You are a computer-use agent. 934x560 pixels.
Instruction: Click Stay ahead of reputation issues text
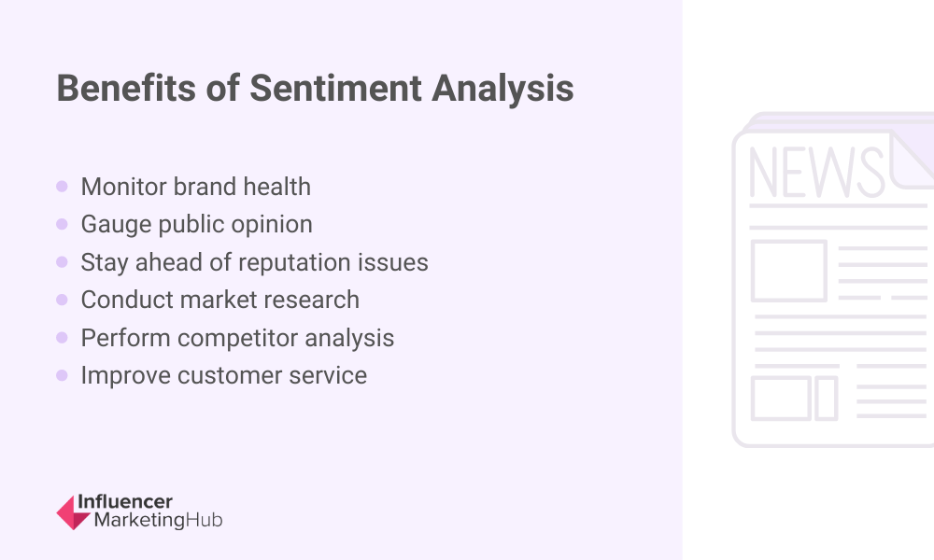coord(254,262)
